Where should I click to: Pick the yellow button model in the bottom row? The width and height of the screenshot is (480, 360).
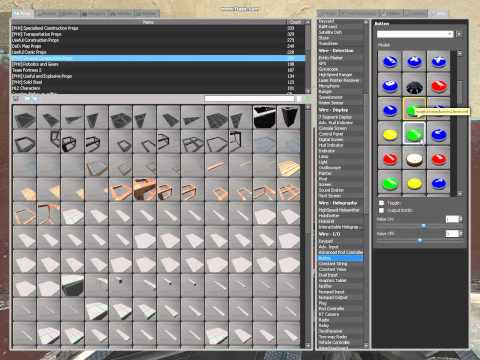tap(414, 183)
